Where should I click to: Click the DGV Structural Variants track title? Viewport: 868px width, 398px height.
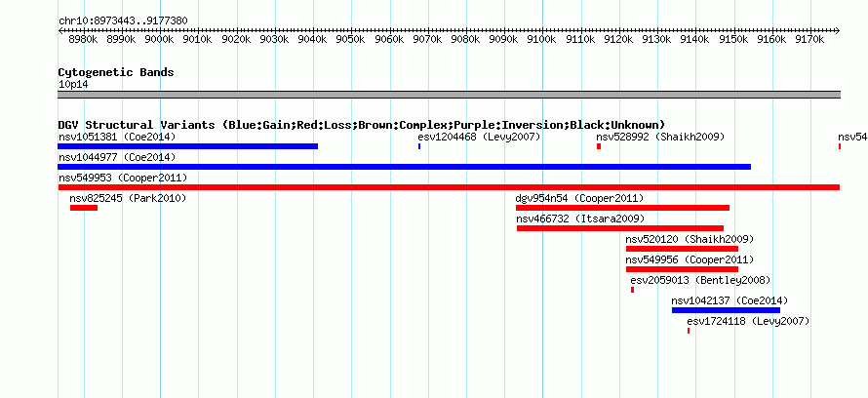(x=362, y=125)
